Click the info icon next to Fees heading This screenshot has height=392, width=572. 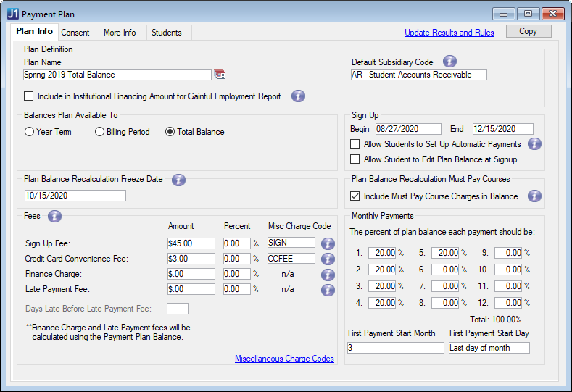tap(54, 216)
